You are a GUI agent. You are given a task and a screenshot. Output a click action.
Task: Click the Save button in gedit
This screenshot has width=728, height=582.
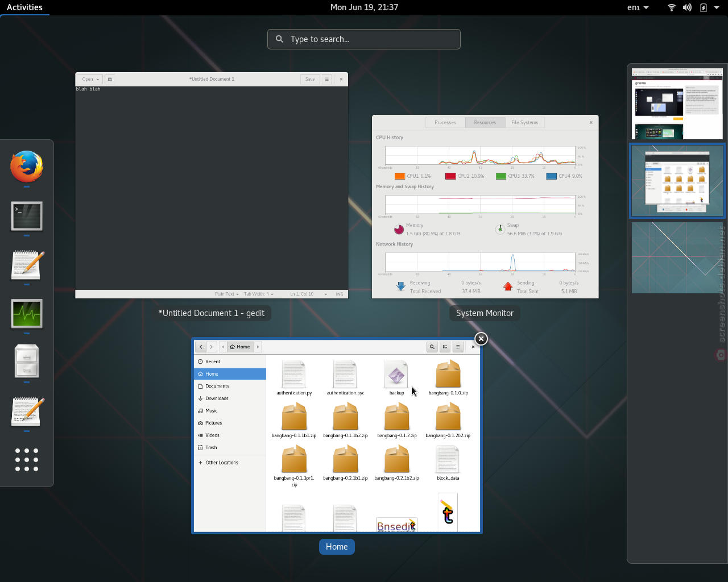click(310, 79)
